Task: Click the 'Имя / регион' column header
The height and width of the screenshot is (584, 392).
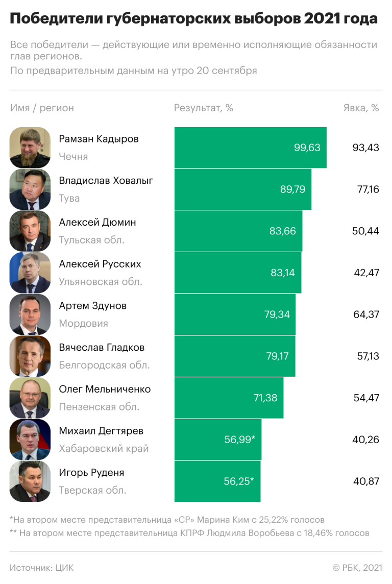Action: pyautogui.click(x=42, y=108)
